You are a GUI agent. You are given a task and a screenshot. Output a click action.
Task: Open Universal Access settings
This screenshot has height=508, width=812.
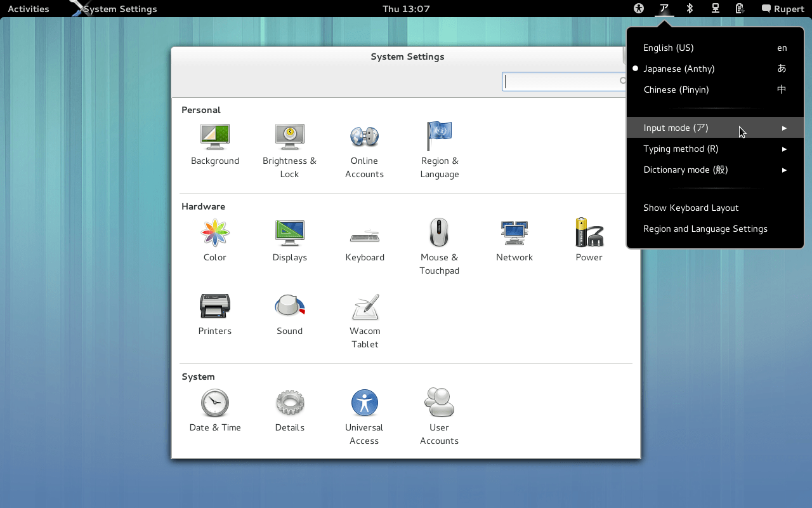[x=364, y=417]
